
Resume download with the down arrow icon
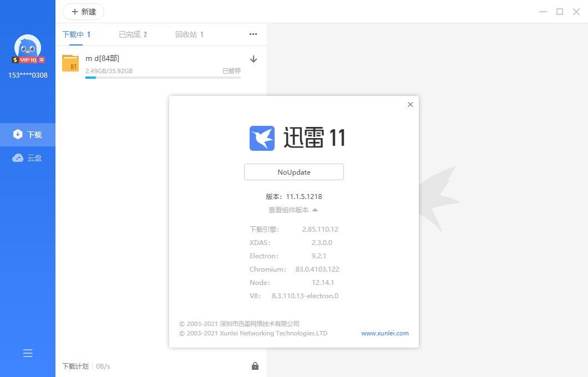point(254,59)
